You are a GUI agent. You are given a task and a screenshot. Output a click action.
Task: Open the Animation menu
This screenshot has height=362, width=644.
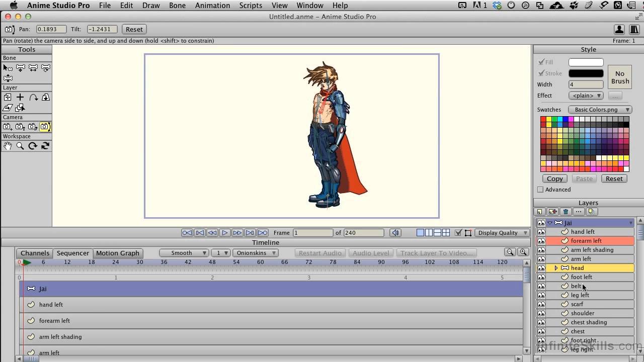[x=212, y=6]
